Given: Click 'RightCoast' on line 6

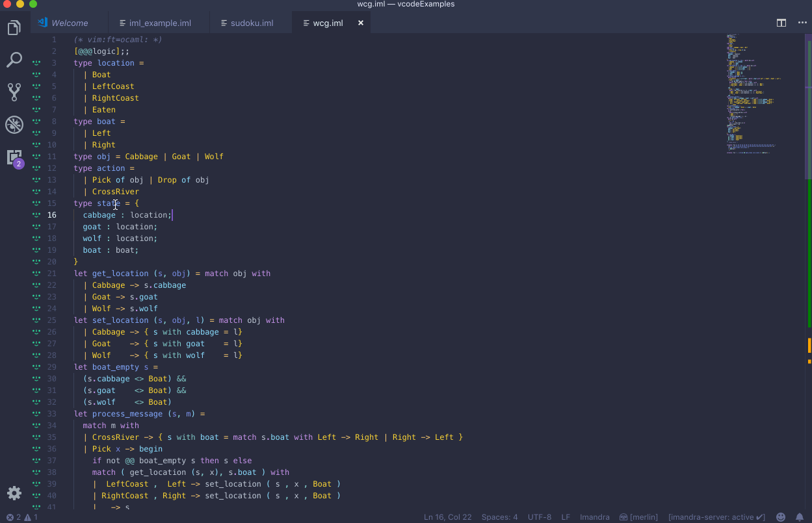Looking at the screenshot, I should [116, 98].
